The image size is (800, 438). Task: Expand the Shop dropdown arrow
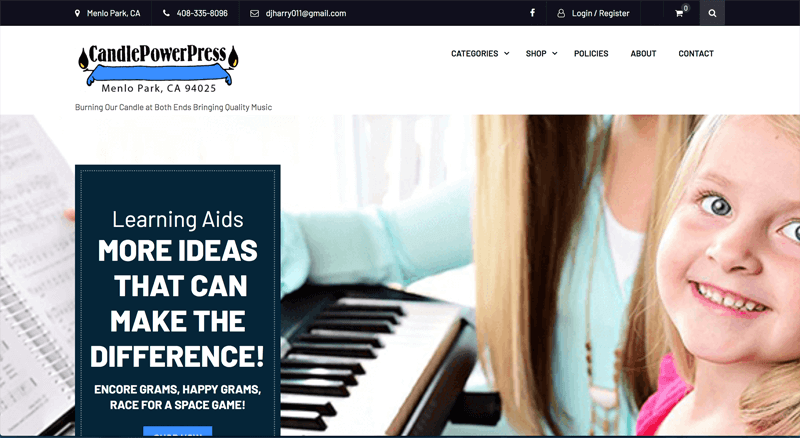(555, 53)
